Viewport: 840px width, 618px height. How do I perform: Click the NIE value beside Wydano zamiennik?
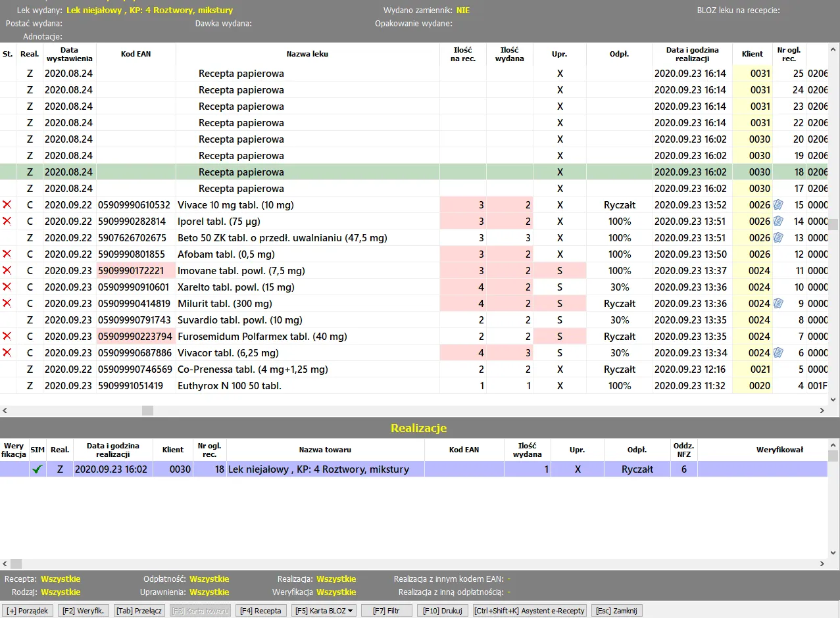(464, 10)
